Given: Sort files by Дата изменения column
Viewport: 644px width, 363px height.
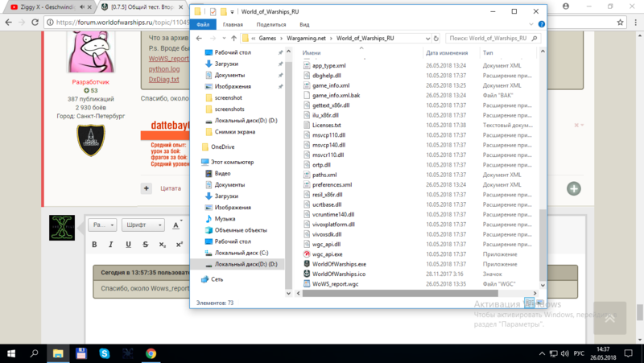Looking at the screenshot, I should click(447, 52).
